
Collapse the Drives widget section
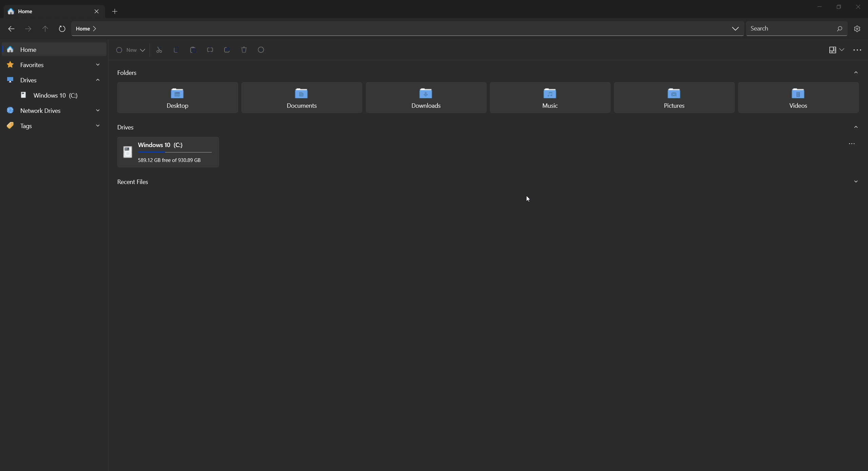coord(856,127)
